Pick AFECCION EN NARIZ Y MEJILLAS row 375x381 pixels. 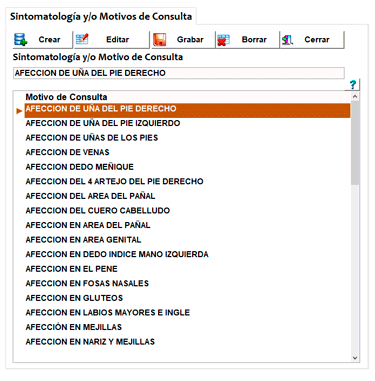pos(187,342)
